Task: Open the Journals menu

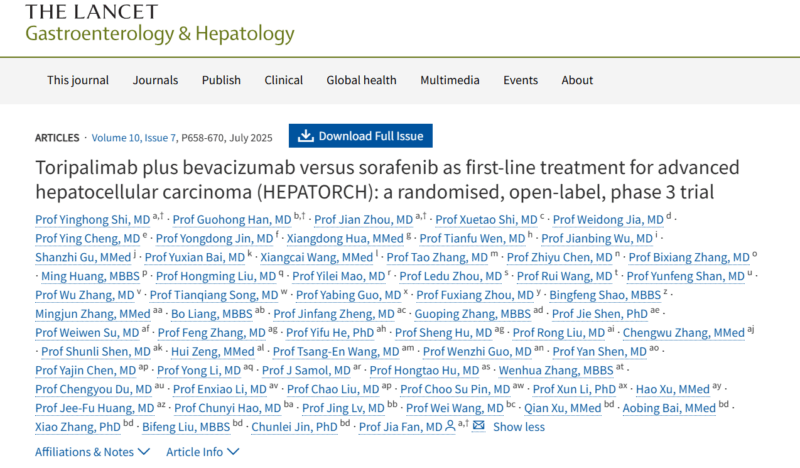Action: (156, 80)
